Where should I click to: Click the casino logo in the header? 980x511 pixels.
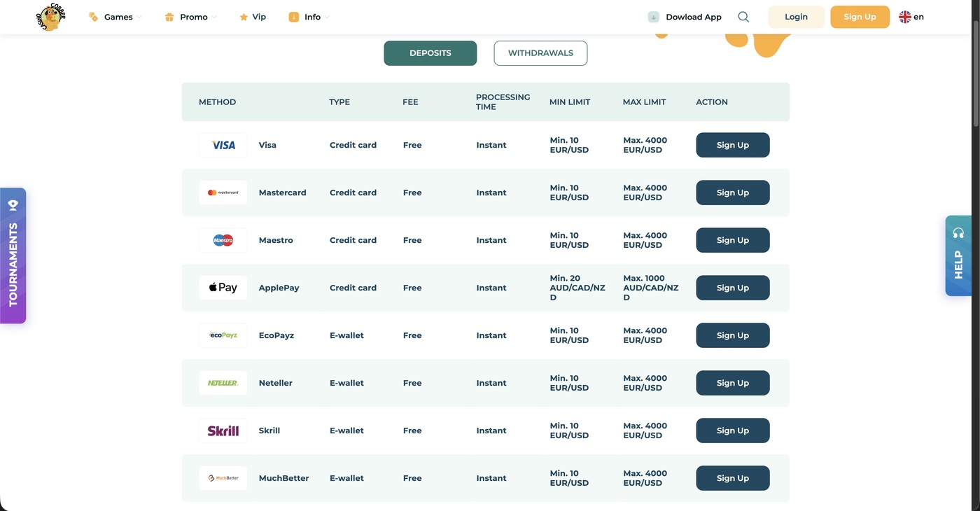tap(50, 17)
